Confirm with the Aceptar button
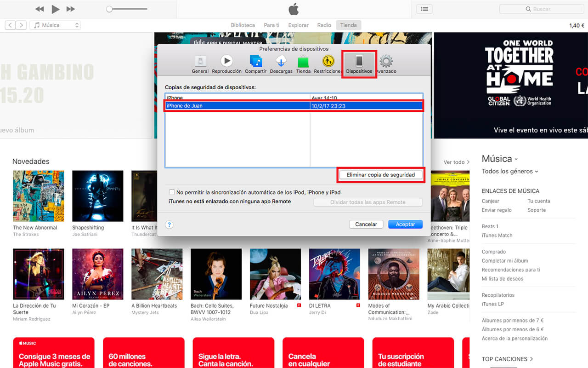This screenshot has width=588, height=368. click(x=405, y=224)
